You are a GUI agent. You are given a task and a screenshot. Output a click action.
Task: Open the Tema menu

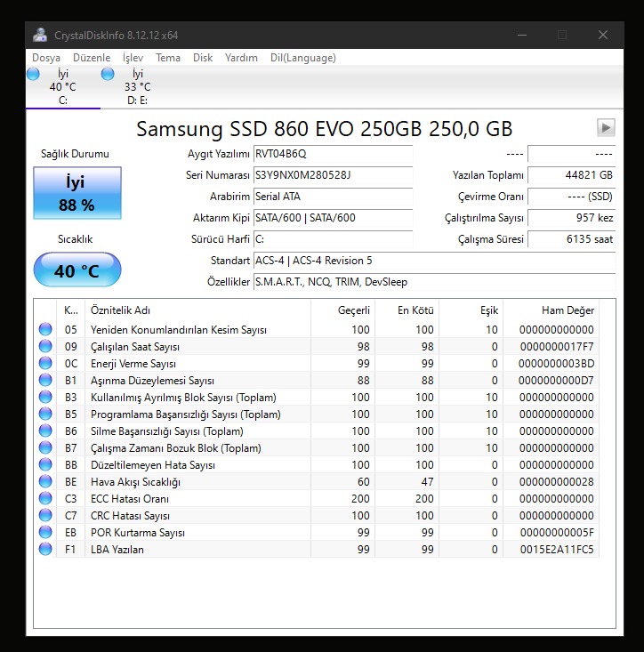point(168,58)
